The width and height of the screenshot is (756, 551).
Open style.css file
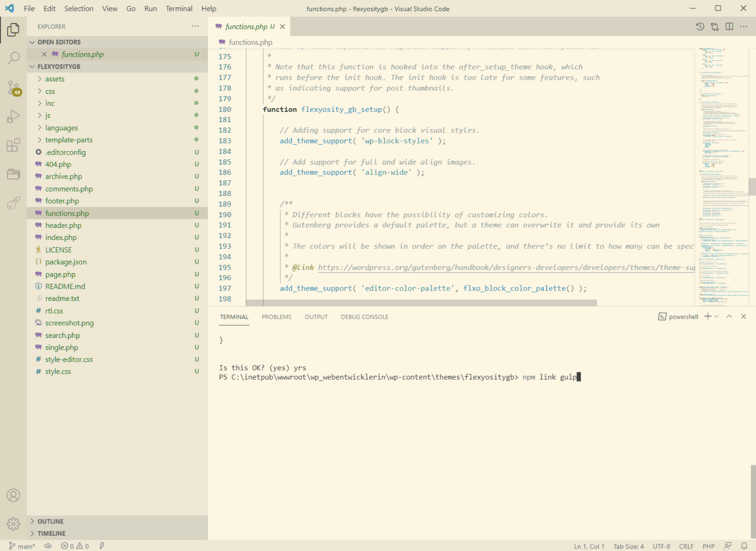click(x=117, y=372)
